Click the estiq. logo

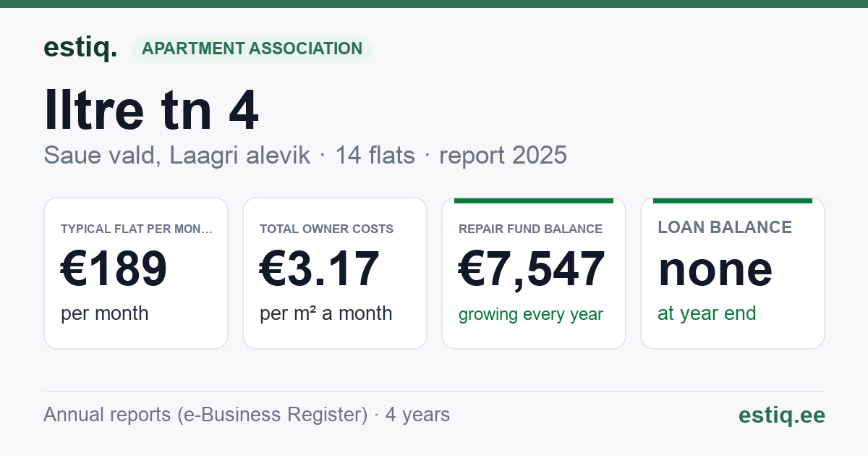(x=80, y=48)
